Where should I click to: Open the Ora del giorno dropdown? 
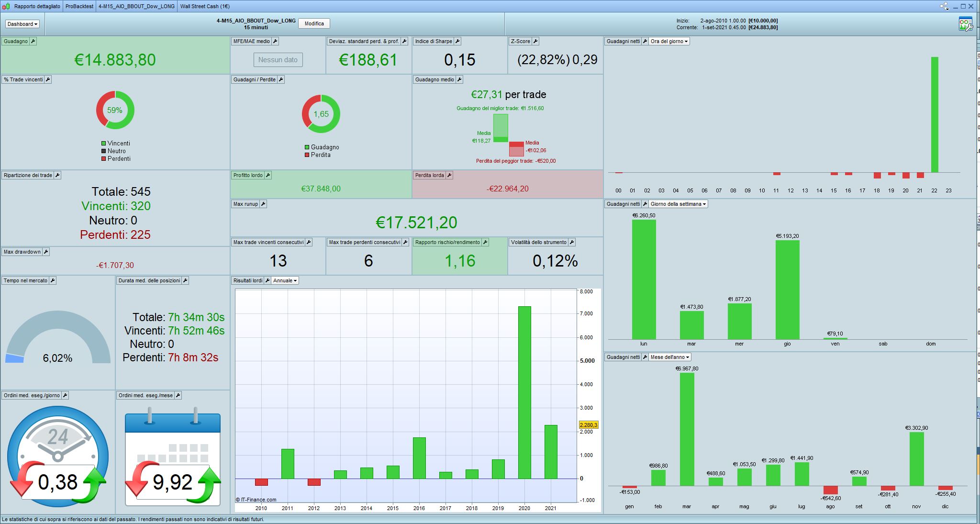[669, 41]
